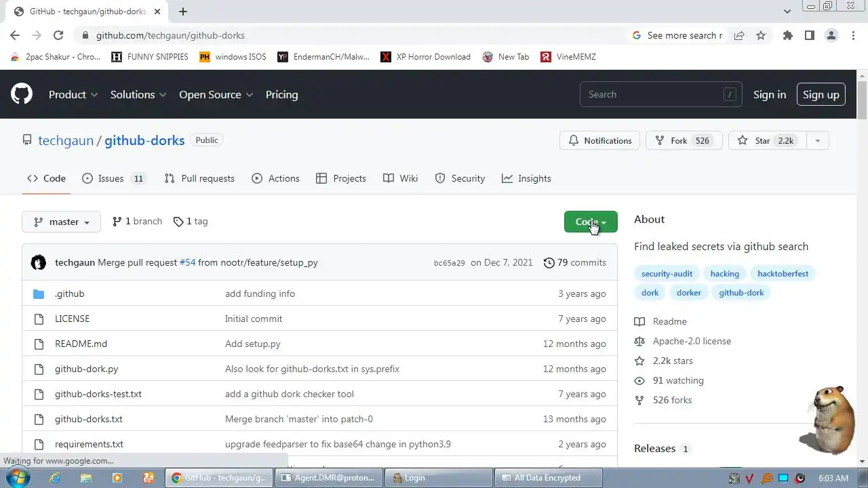Expand the Open Source menu
This screenshot has width=868, height=488.
216,94
